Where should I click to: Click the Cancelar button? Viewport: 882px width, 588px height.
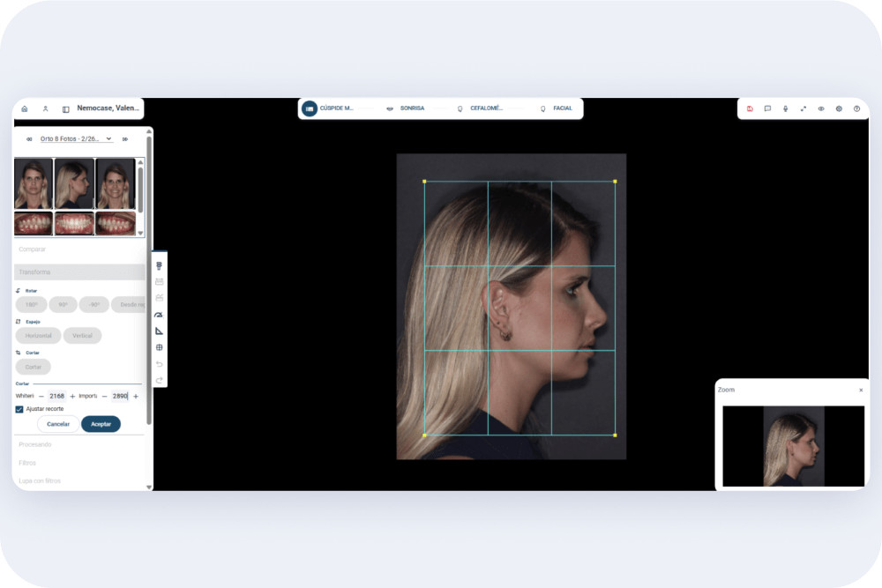pos(58,424)
